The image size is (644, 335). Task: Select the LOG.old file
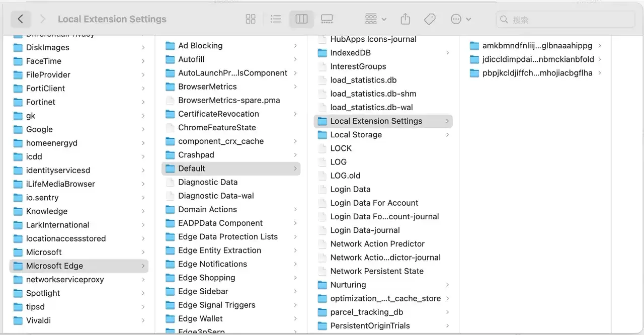click(383, 176)
